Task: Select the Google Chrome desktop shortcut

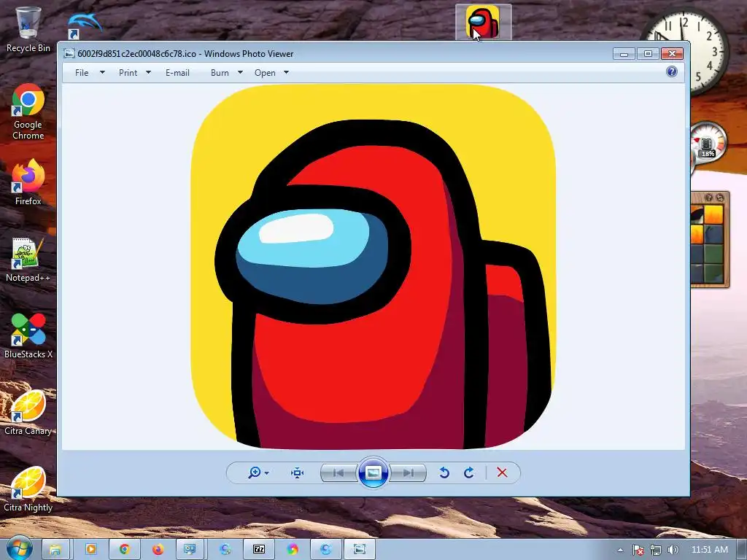Action: click(x=28, y=112)
